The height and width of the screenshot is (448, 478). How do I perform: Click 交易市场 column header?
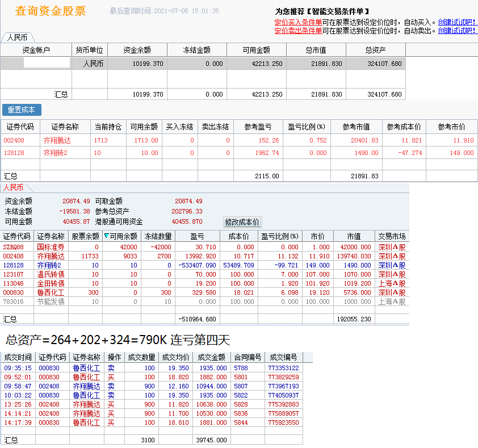(x=392, y=236)
